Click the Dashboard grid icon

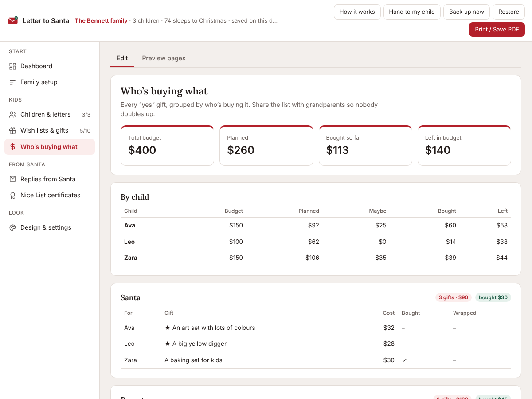pyautogui.click(x=12, y=66)
